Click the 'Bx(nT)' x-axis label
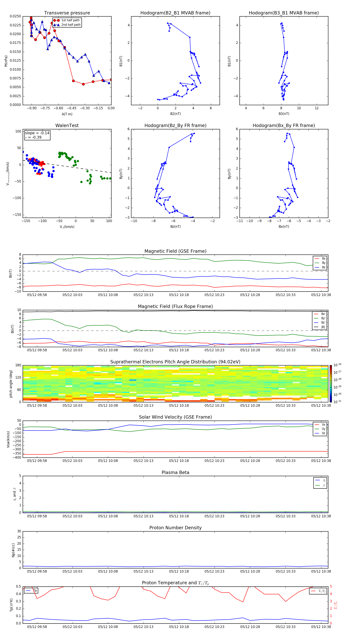Image resolution: width=351 pixels, height=644 pixels. 284,227
